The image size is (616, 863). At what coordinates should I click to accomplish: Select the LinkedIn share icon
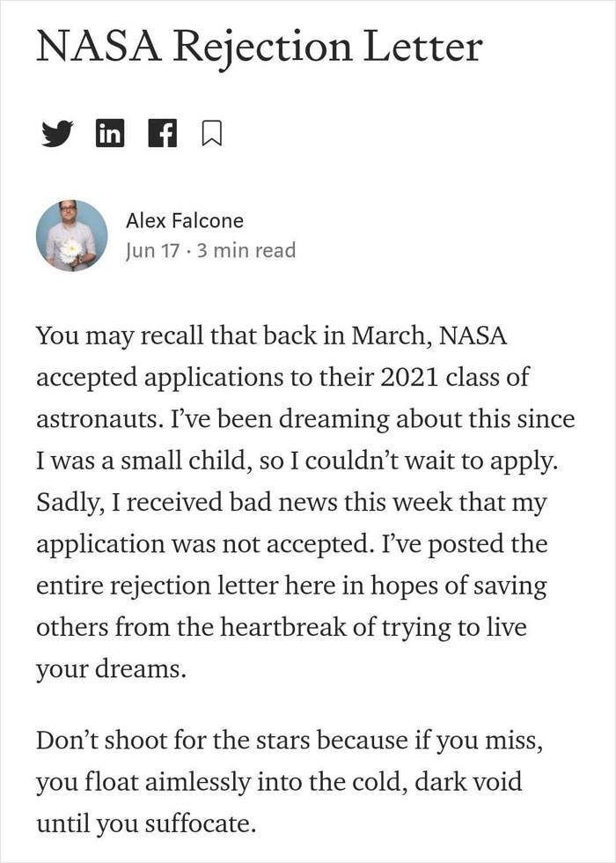coord(110,132)
